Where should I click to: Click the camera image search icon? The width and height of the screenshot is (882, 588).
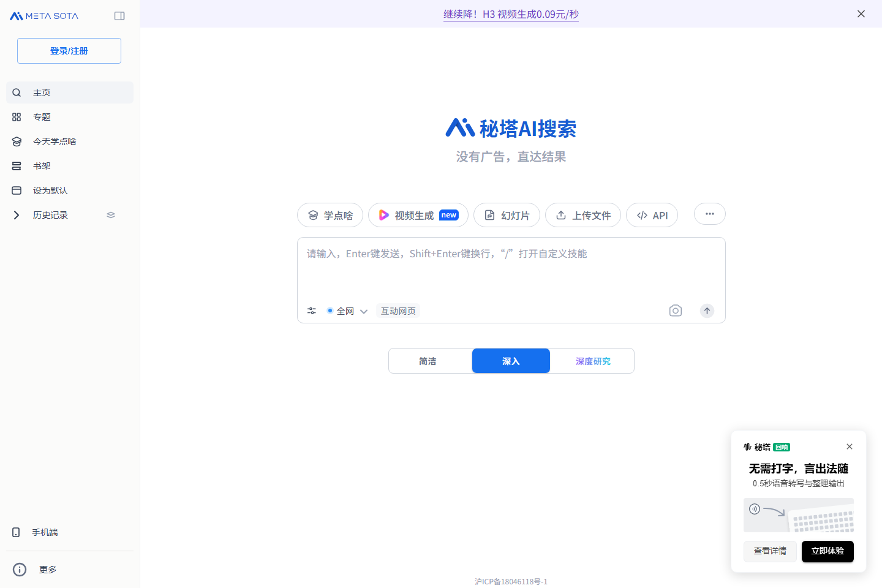click(x=676, y=311)
